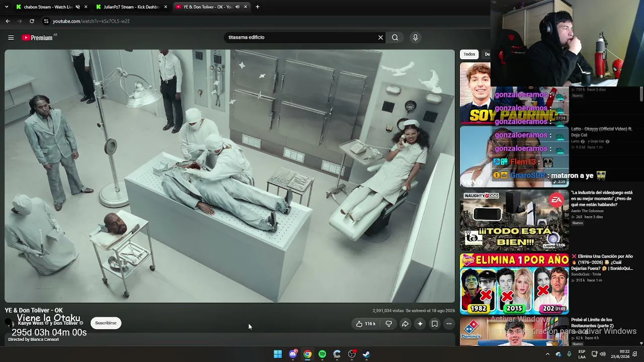Image resolution: width=644 pixels, height=362 pixels.
Task: Close the YouTube 'YE & Don Toliver' tab
Action: (x=246, y=7)
